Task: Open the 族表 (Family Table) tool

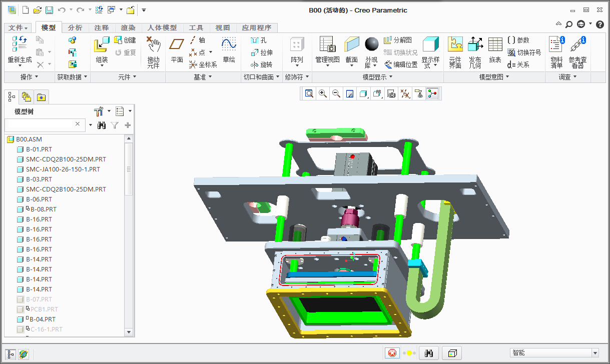Action: (495, 50)
